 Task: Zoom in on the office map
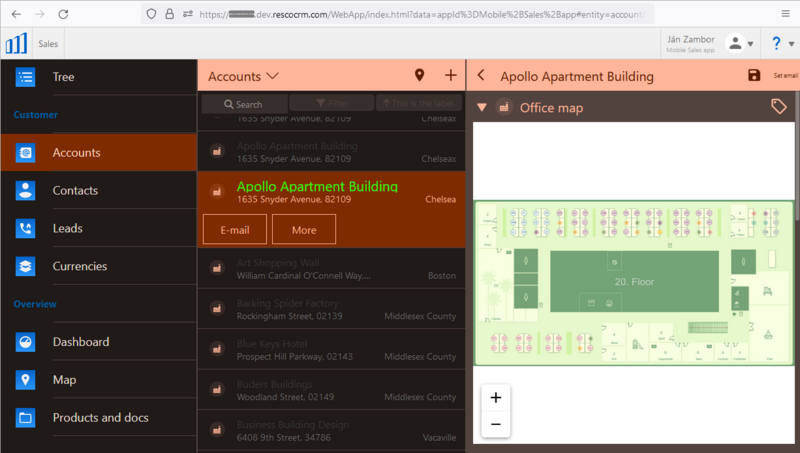click(x=495, y=397)
